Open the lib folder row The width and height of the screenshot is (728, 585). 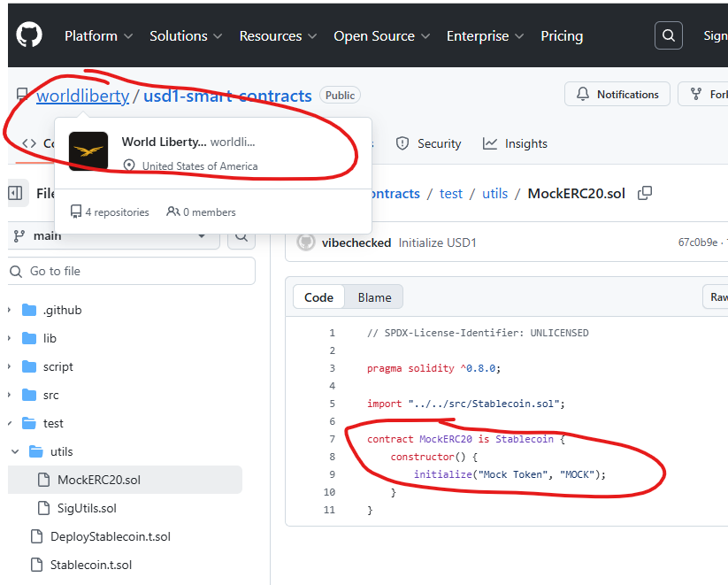(x=125, y=338)
